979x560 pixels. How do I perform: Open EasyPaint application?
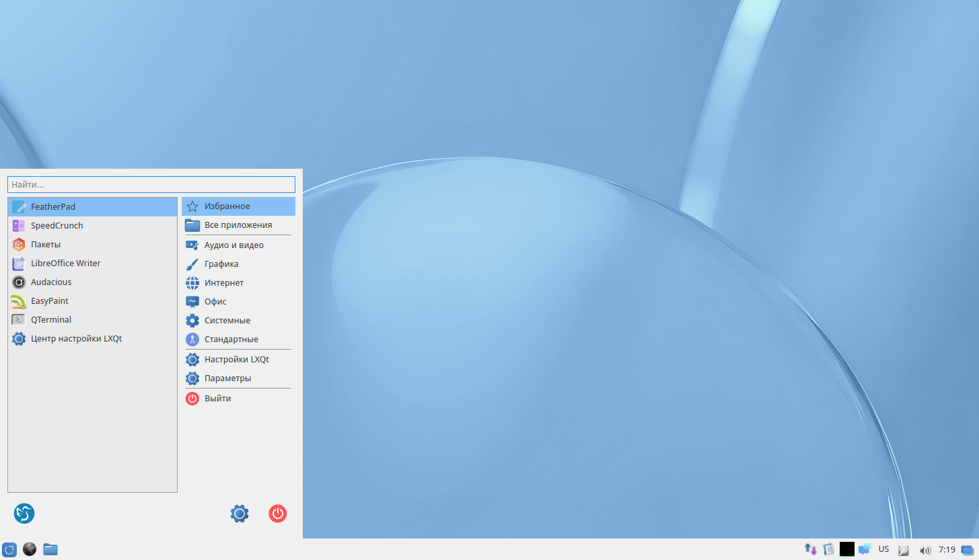pyautogui.click(x=92, y=301)
